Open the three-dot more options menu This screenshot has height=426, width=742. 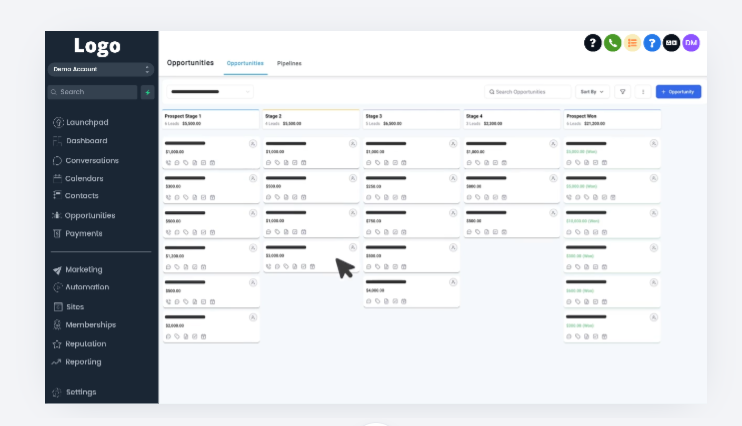tap(643, 92)
